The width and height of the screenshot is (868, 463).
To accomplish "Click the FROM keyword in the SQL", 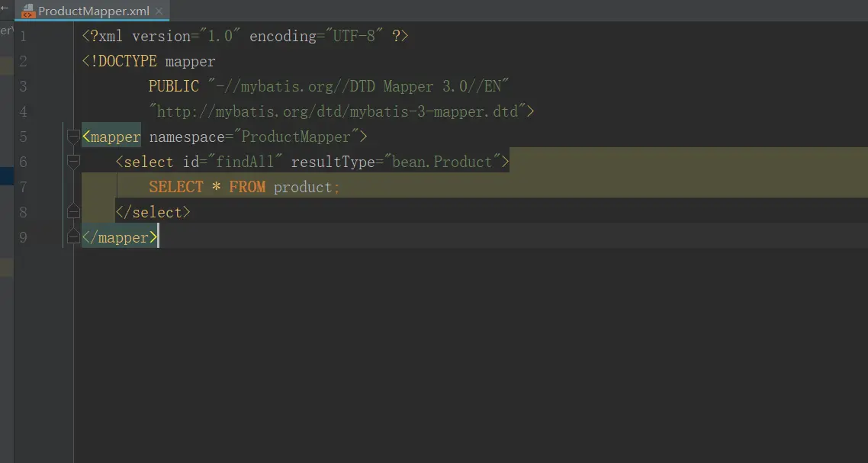I will (247, 187).
